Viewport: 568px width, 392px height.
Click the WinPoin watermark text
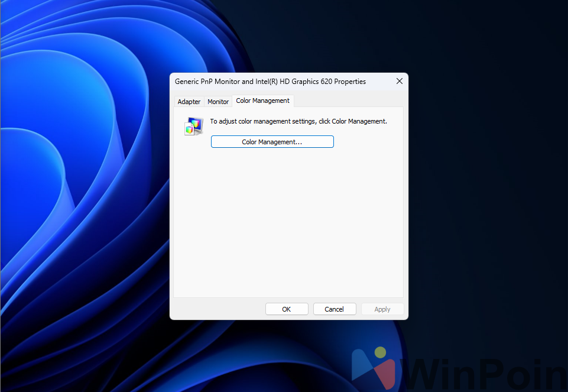(485, 370)
